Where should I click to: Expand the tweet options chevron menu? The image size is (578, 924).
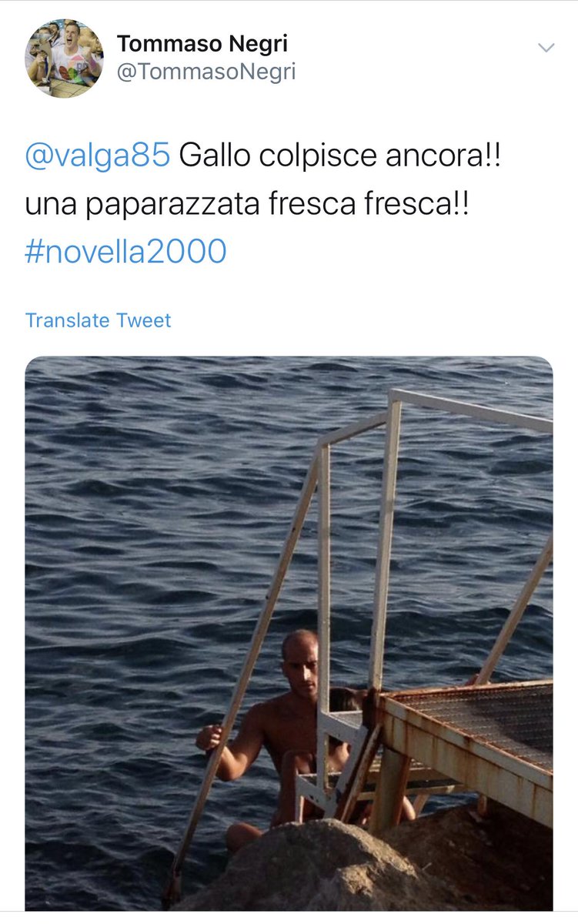pos(546,48)
